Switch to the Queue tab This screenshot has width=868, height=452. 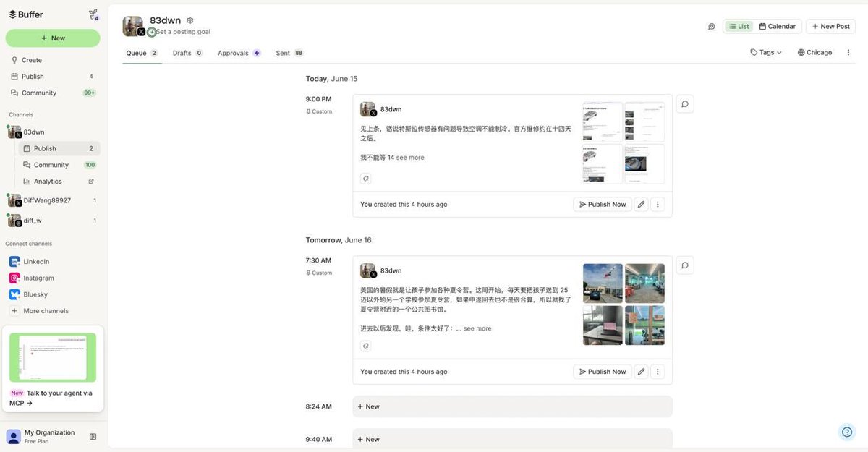click(x=142, y=53)
